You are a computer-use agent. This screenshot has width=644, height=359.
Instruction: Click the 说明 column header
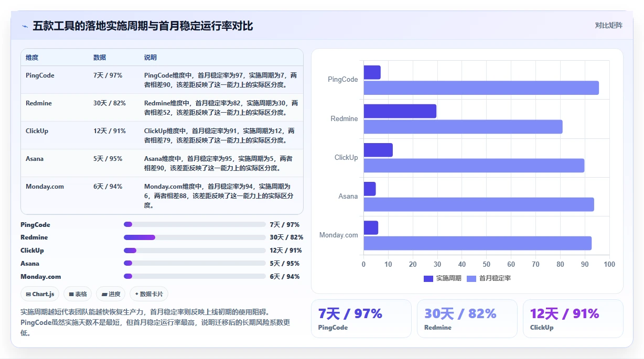tap(151, 57)
